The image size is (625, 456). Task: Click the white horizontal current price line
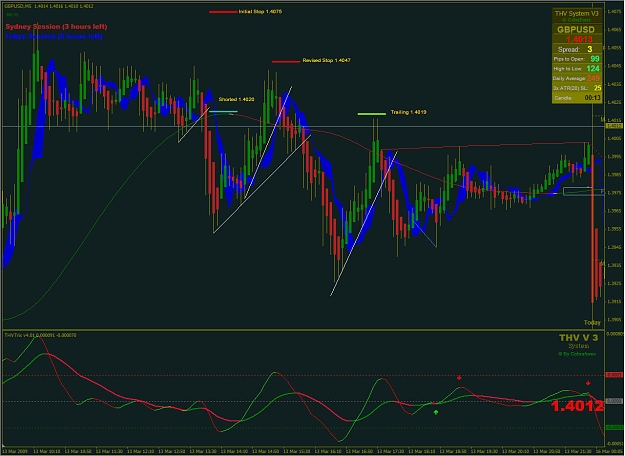303,127
